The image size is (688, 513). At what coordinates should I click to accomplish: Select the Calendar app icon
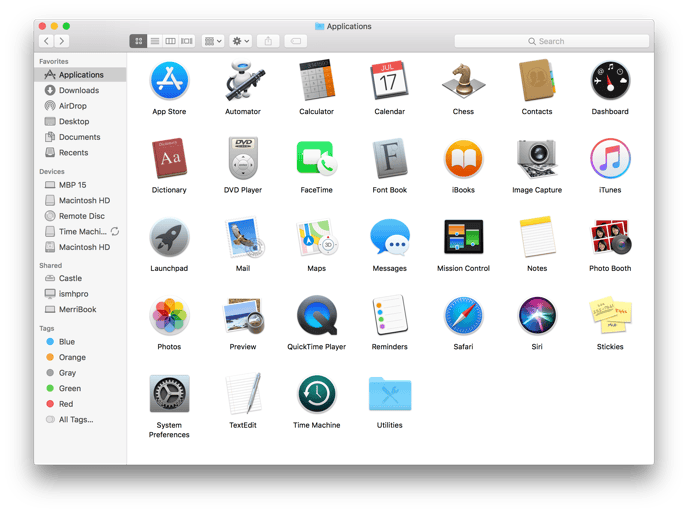pyautogui.click(x=390, y=81)
